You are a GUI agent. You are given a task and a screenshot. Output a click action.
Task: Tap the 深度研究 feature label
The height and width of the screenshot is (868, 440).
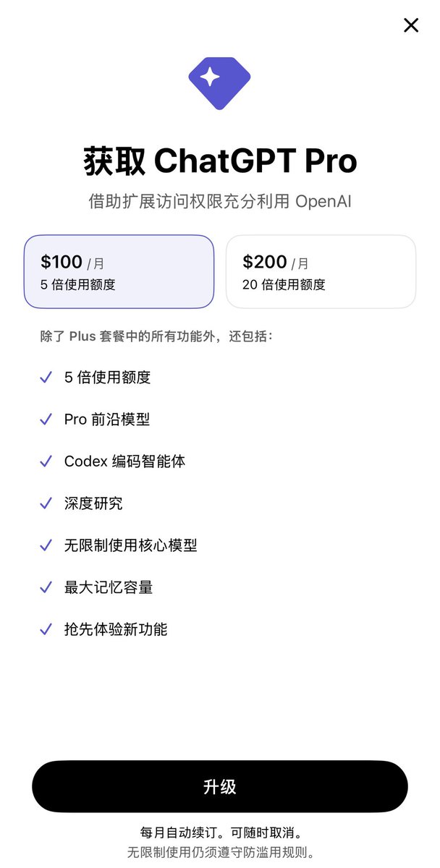point(93,503)
